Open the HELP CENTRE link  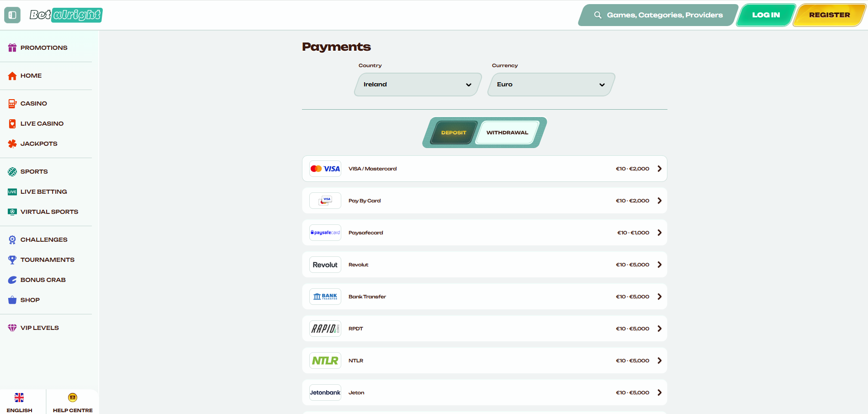73,410
